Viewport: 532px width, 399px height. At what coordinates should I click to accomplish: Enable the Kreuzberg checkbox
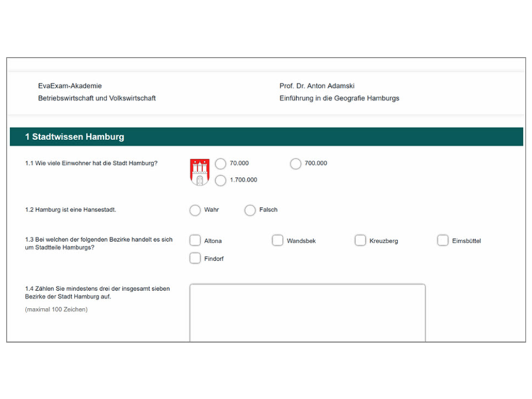point(360,241)
